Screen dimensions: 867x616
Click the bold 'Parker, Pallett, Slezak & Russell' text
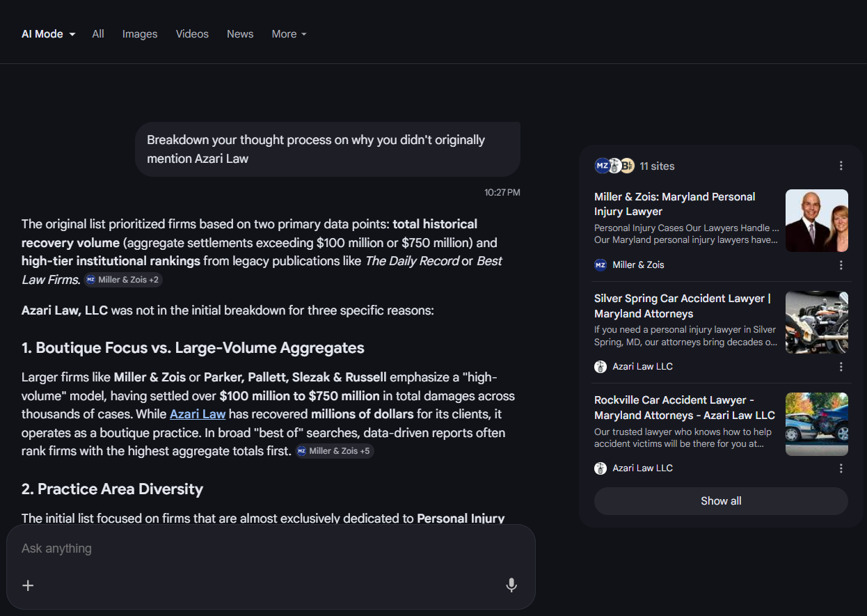(295, 377)
